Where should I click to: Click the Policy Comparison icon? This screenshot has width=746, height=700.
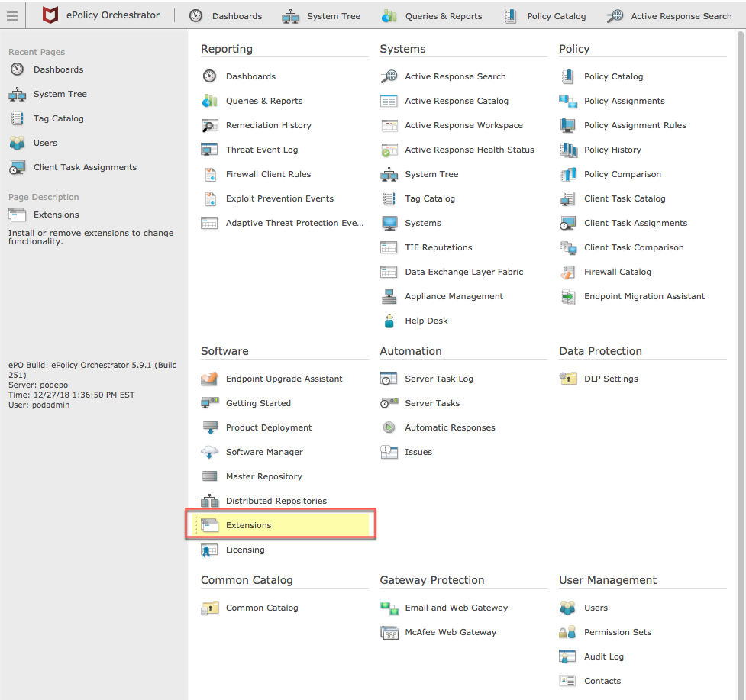pyautogui.click(x=568, y=174)
